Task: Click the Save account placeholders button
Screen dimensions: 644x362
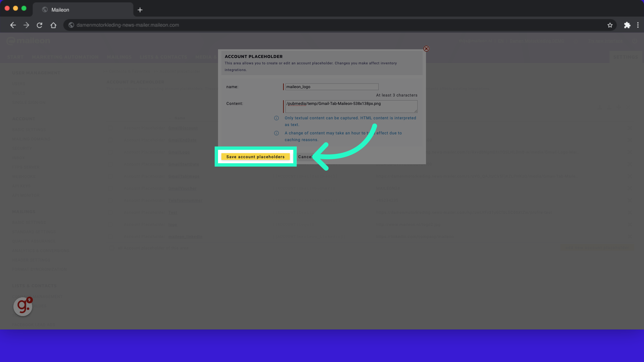Action: click(255, 157)
